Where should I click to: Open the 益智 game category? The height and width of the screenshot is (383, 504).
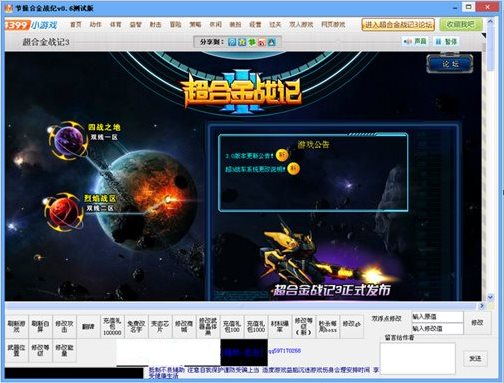136,25
